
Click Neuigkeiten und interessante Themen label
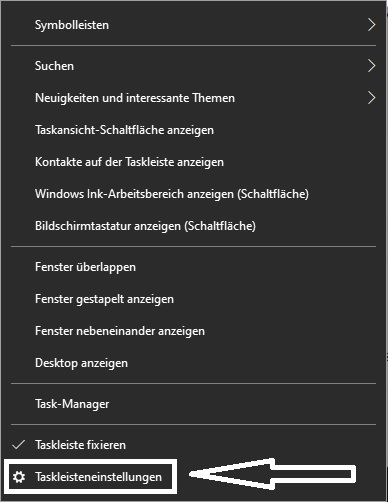[135, 98]
